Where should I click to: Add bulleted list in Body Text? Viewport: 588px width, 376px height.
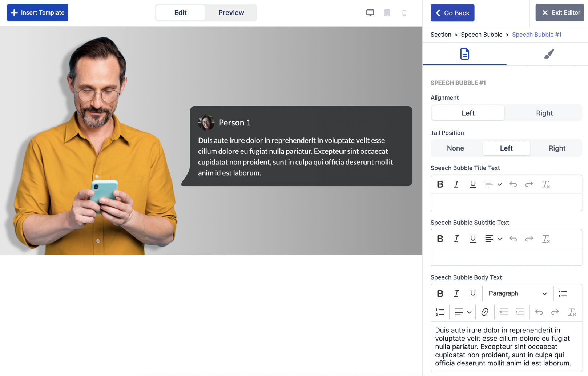click(x=563, y=293)
